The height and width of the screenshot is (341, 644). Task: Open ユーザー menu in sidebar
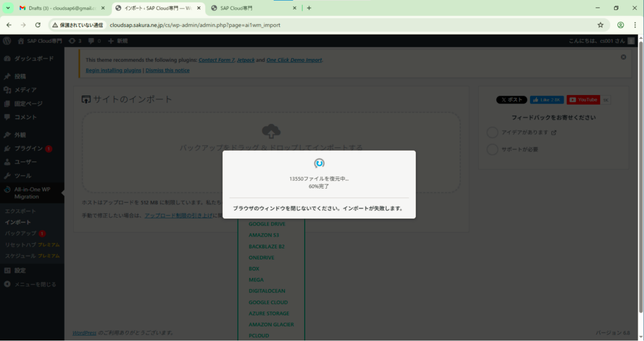tap(32, 162)
